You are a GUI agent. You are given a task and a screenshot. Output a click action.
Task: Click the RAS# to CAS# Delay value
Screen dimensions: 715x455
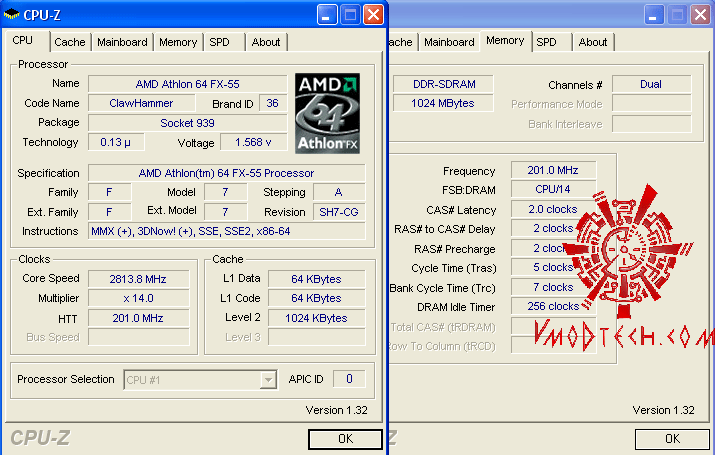(x=553, y=228)
